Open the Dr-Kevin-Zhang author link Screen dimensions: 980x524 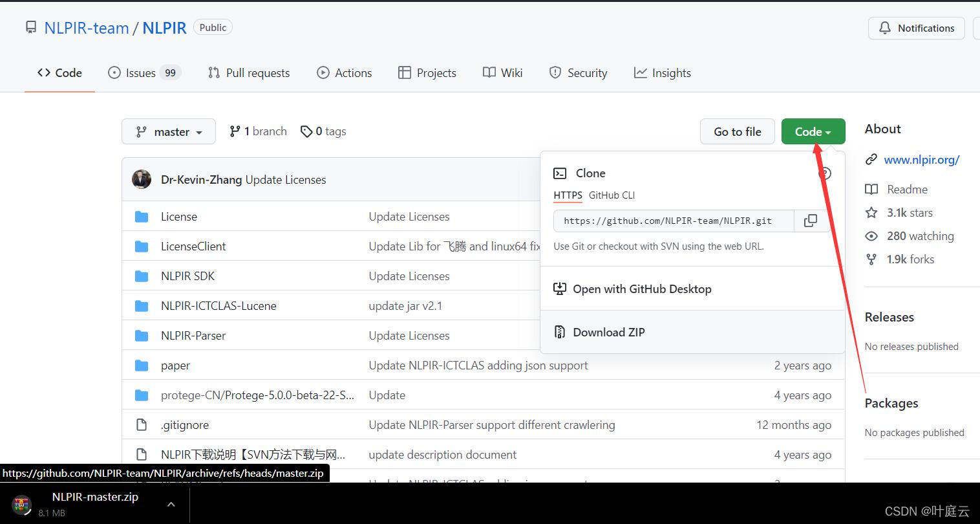(x=202, y=179)
